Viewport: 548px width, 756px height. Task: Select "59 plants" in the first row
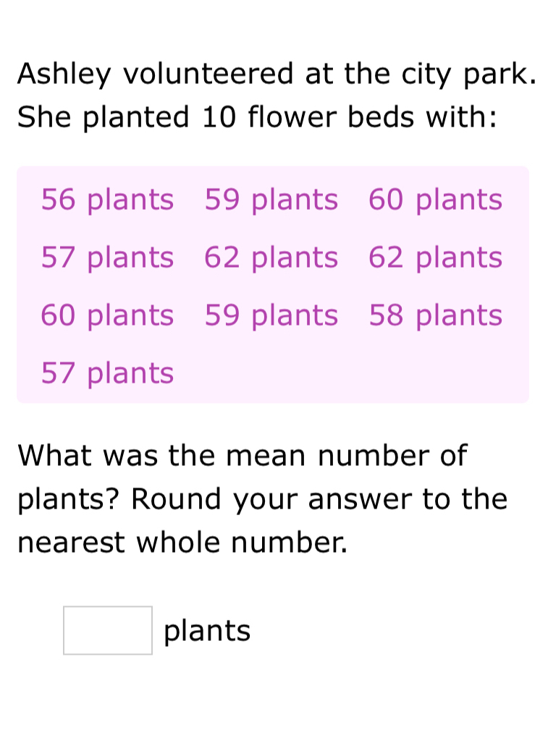click(x=271, y=200)
